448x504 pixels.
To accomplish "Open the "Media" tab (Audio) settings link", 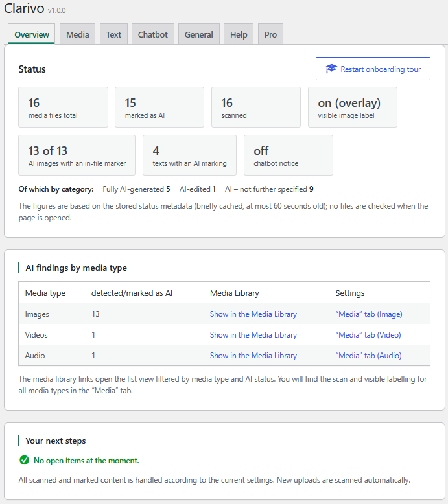I will 368,356.
